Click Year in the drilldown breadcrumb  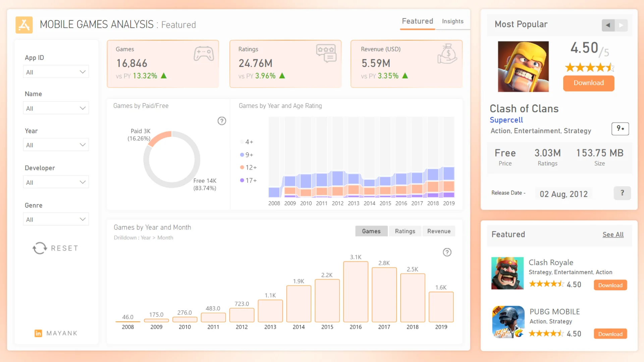pyautogui.click(x=146, y=238)
